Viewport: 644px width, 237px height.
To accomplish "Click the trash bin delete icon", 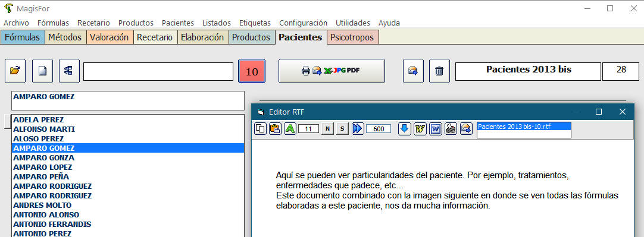I will pyautogui.click(x=439, y=71).
